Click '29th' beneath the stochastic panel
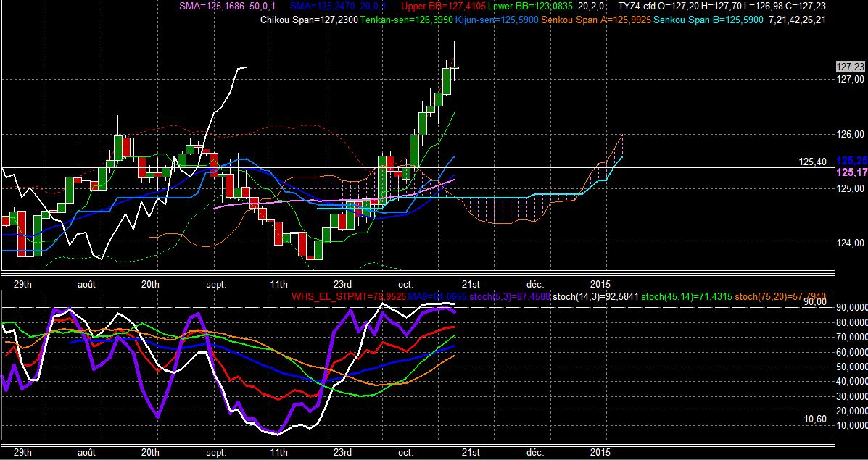The width and height of the screenshot is (868, 460). point(22,452)
